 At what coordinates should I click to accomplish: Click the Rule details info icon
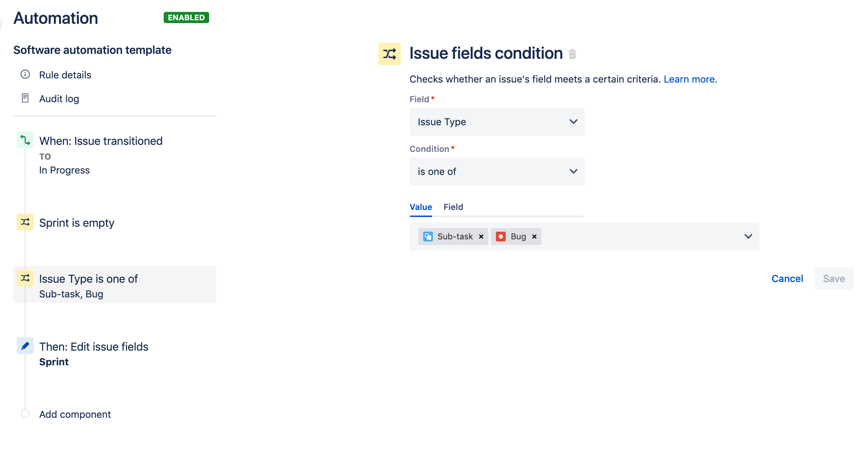coord(25,75)
